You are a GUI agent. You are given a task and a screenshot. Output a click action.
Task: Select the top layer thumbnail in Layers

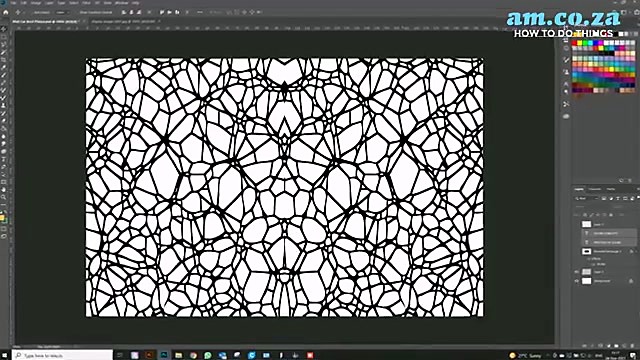click(587, 224)
